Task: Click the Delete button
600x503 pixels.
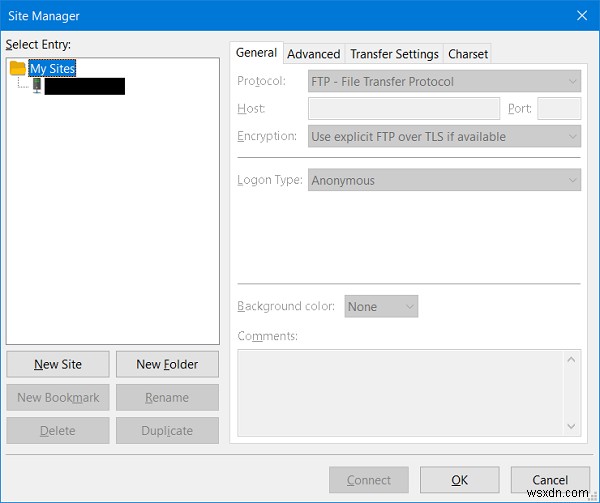Action: pos(58,431)
